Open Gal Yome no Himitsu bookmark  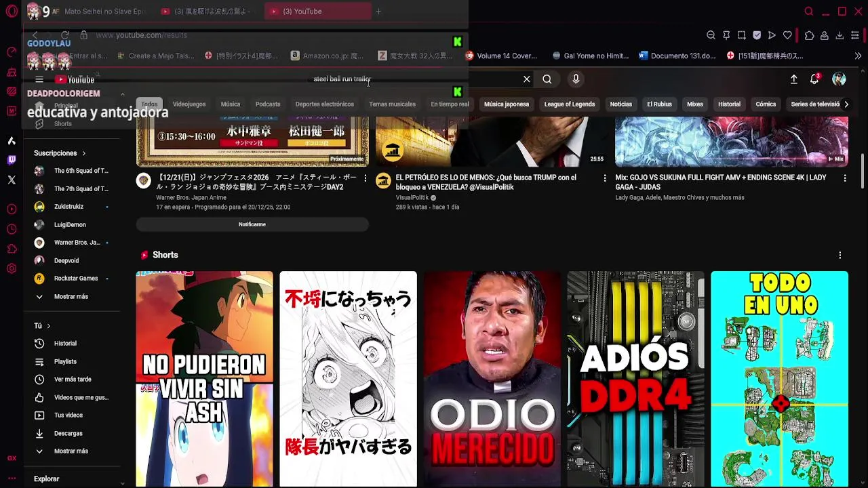[x=591, y=56]
